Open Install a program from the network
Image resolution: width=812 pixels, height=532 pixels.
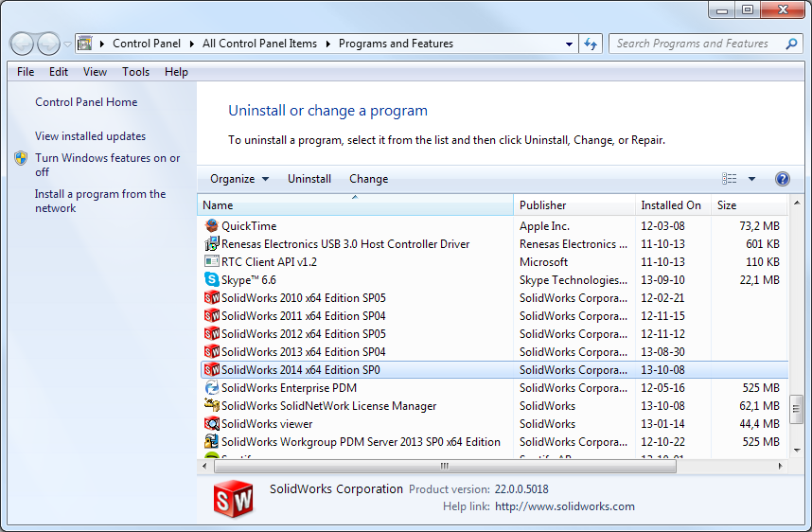tap(100, 201)
